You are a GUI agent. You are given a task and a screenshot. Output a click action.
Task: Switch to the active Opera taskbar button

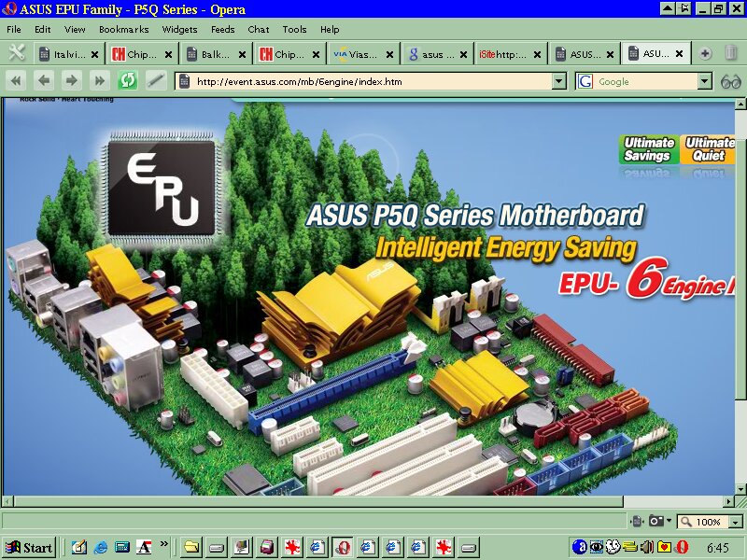(343, 547)
